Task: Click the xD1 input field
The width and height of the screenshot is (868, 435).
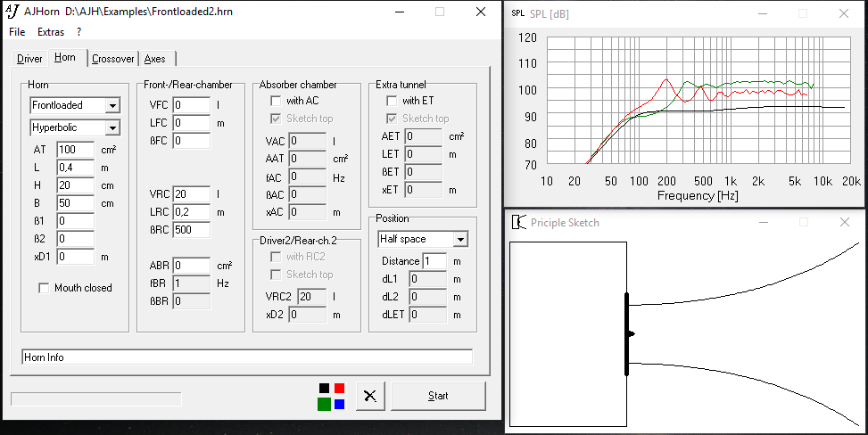Action: pyautogui.click(x=75, y=257)
